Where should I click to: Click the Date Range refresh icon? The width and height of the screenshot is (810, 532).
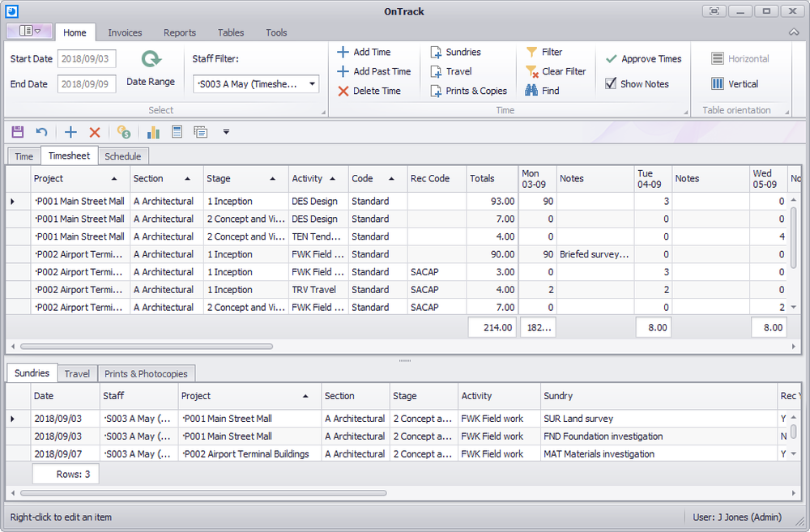coord(151,59)
